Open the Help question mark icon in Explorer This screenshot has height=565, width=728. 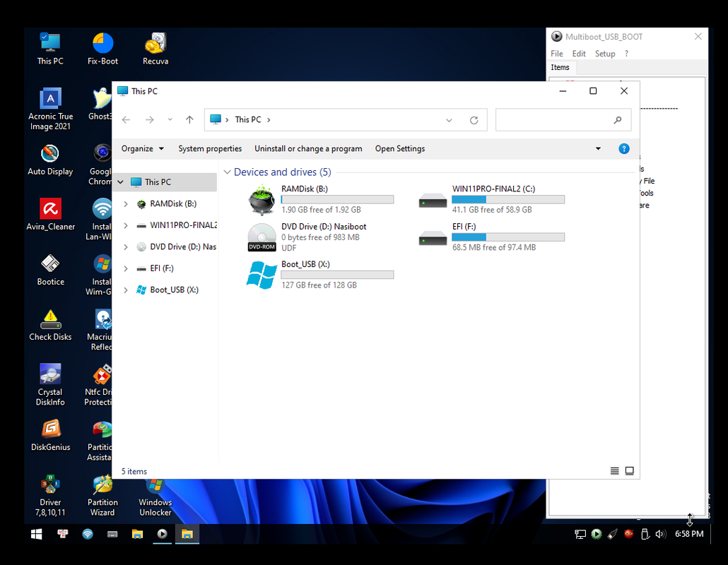(624, 148)
